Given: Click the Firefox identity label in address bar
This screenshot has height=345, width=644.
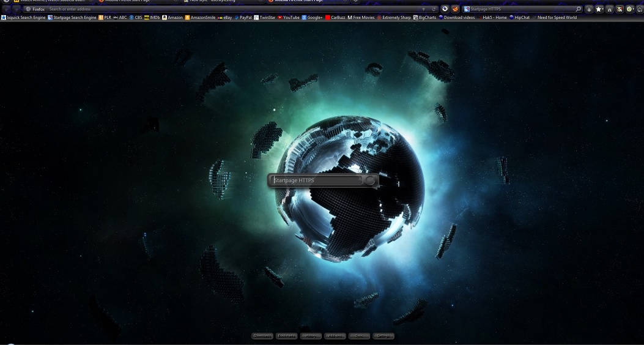Looking at the screenshot, I should pyautogui.click(x=35, y=9).
